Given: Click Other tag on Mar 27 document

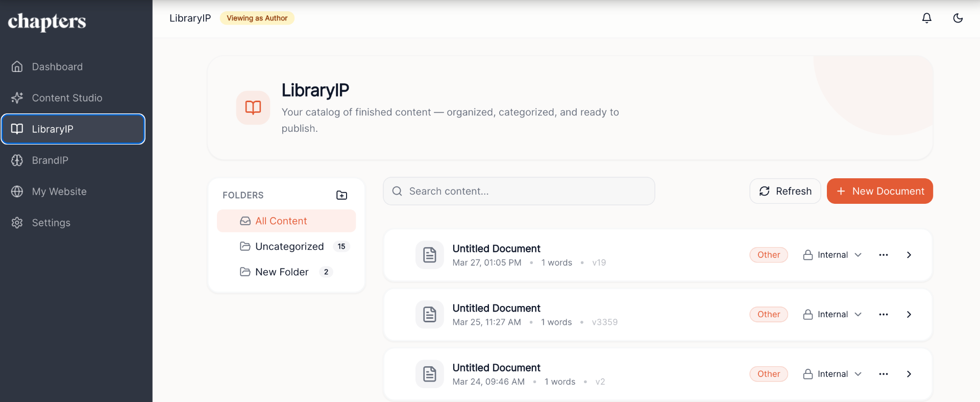Looking at the screenshot, I should (769, 254).
